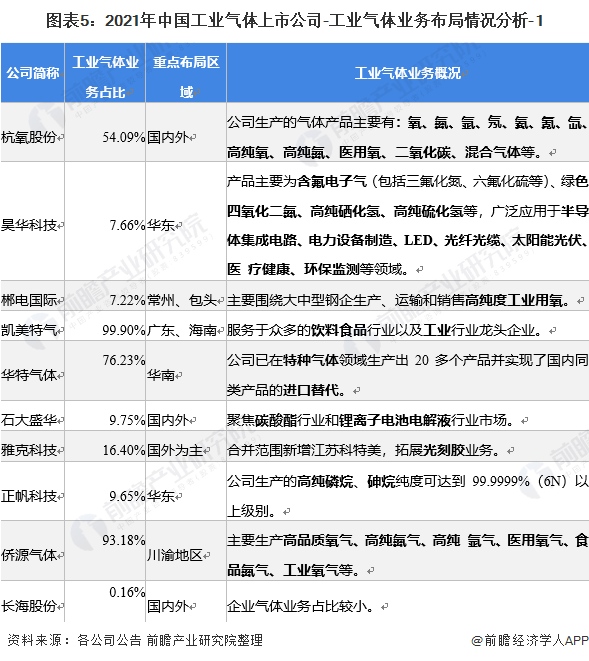This screenshot has height=661, width=589.
Task: Click 国内外 region in 杭氧股份 row
Action: (x=167, y=137)
